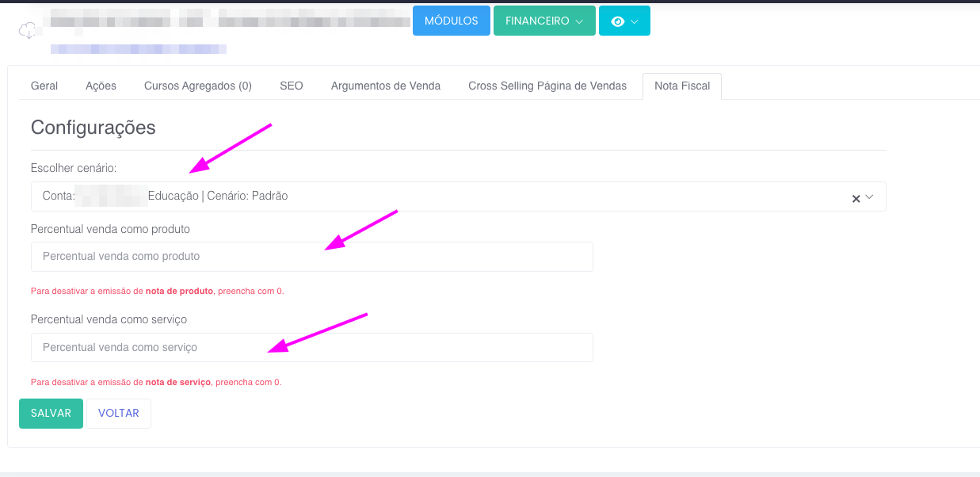
Task: Click the cloud download icon
Action: coord(29,31)
